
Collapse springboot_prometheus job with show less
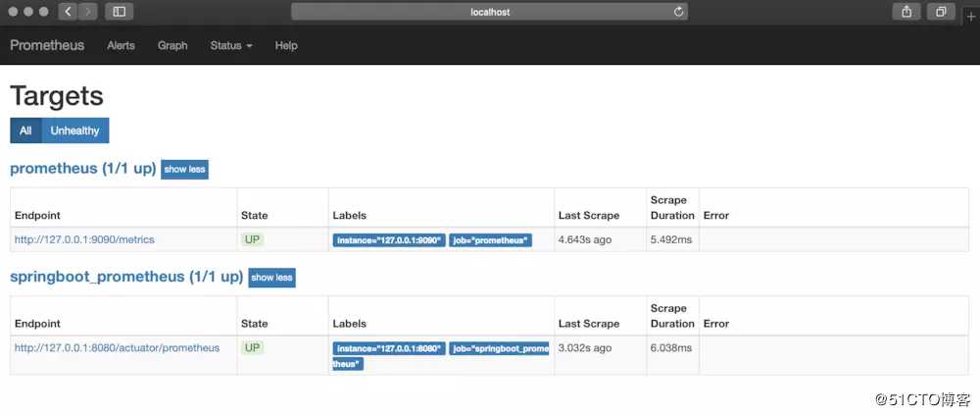tap(271, 278)
